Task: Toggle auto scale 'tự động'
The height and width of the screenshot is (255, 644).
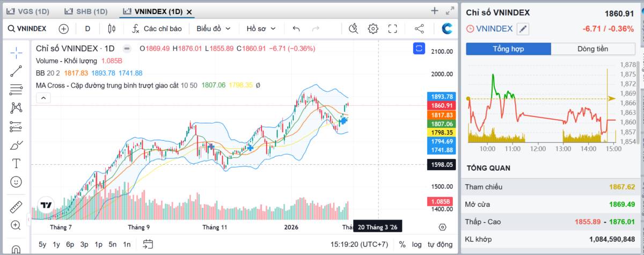Action: 440,244
